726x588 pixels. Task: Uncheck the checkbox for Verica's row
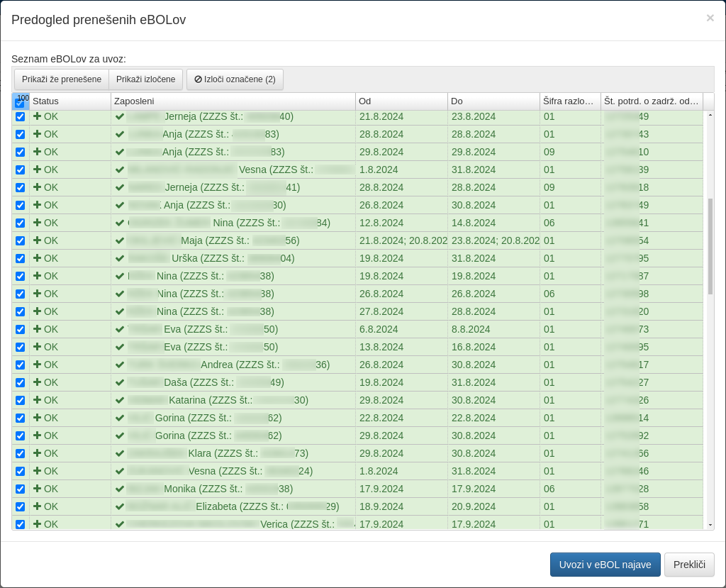[20, 524]
